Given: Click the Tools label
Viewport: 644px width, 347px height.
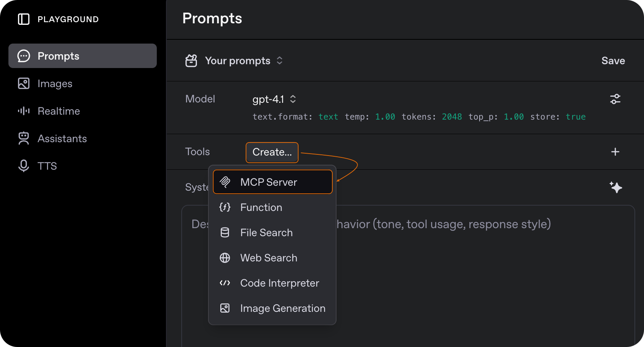Looking at the screenshot, I should click(197, 152).
